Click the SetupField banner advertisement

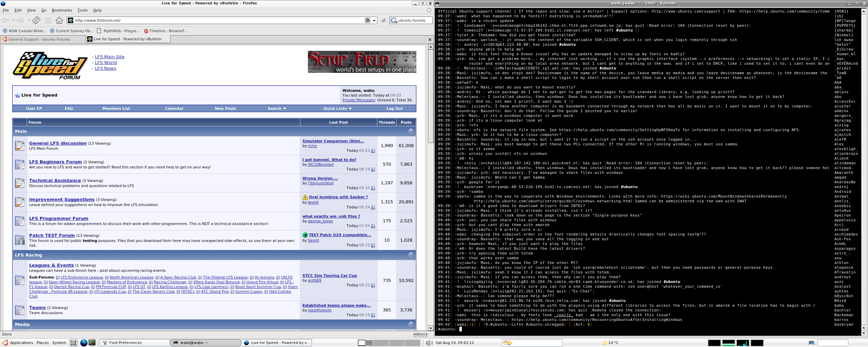click(x=362, y=62)
